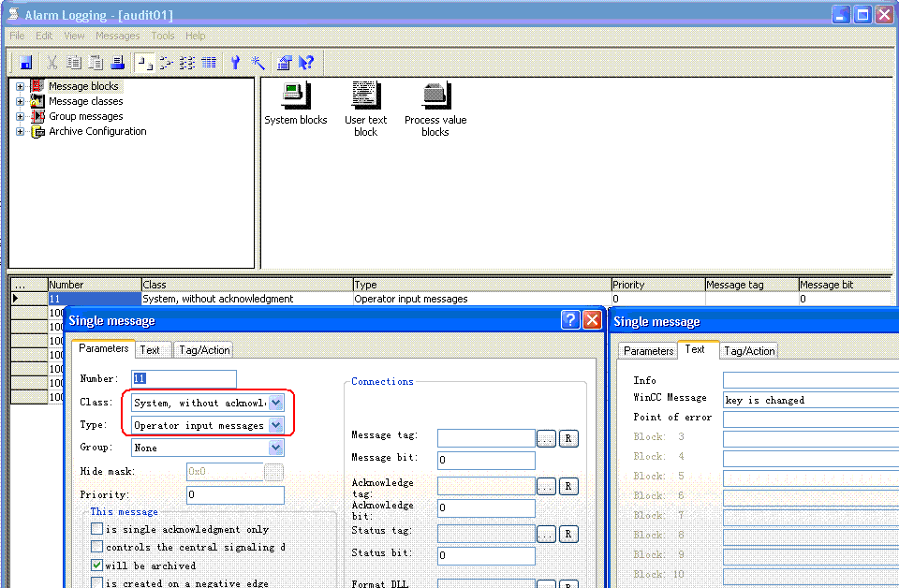Viewport: 899px width, 588px height.
Task: Open the Tools menu
Action: tap(163, 36)
